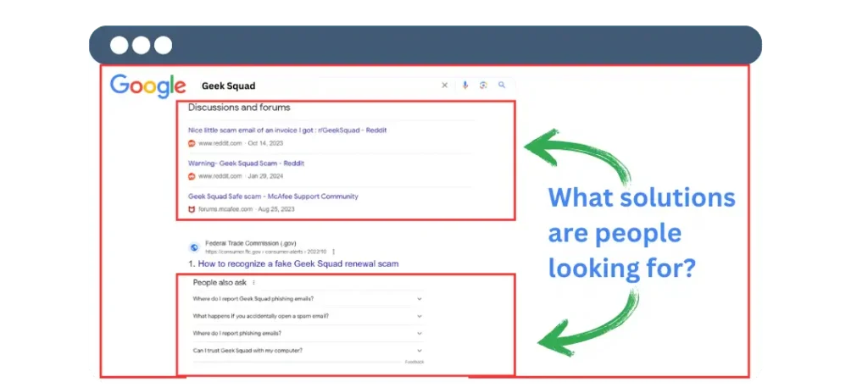Clear the search box with the X icon

(x=445, y=86)
